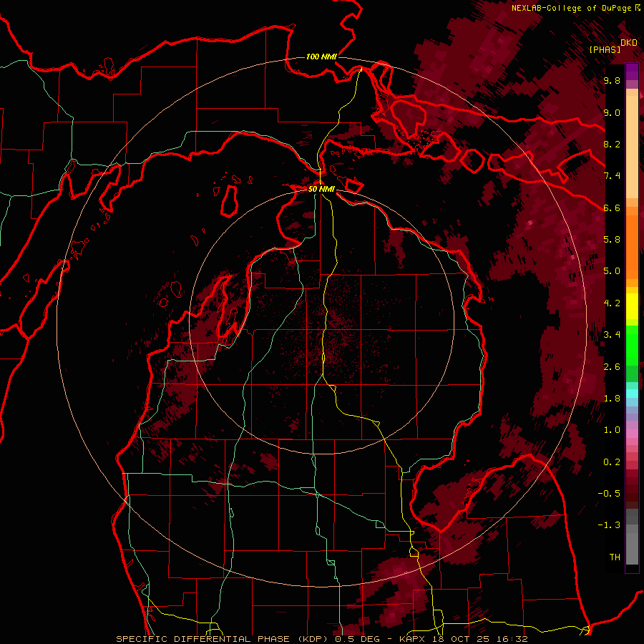Click the 2.6 value on color scale

pos(612,367)
